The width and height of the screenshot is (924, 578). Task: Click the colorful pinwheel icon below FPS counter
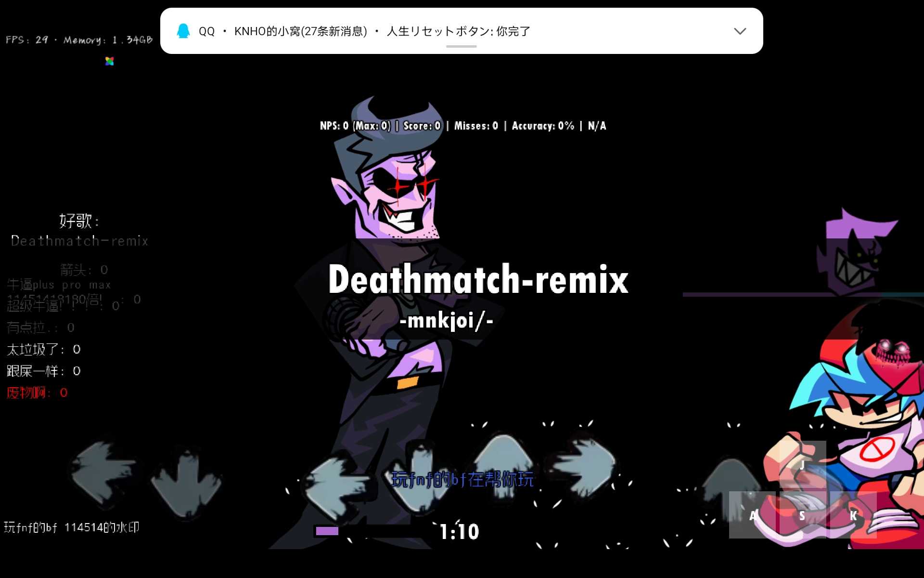(x=110, y=61)
